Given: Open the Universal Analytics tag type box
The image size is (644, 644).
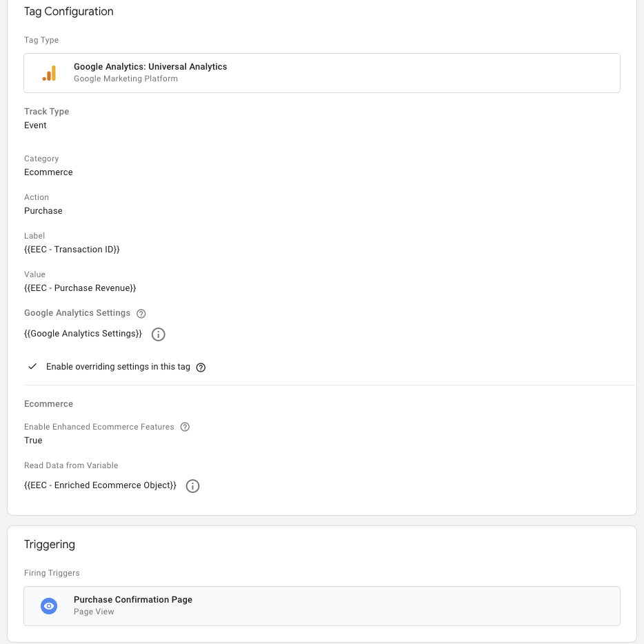Looking at the screenshot, I should (x=321, y=73).
